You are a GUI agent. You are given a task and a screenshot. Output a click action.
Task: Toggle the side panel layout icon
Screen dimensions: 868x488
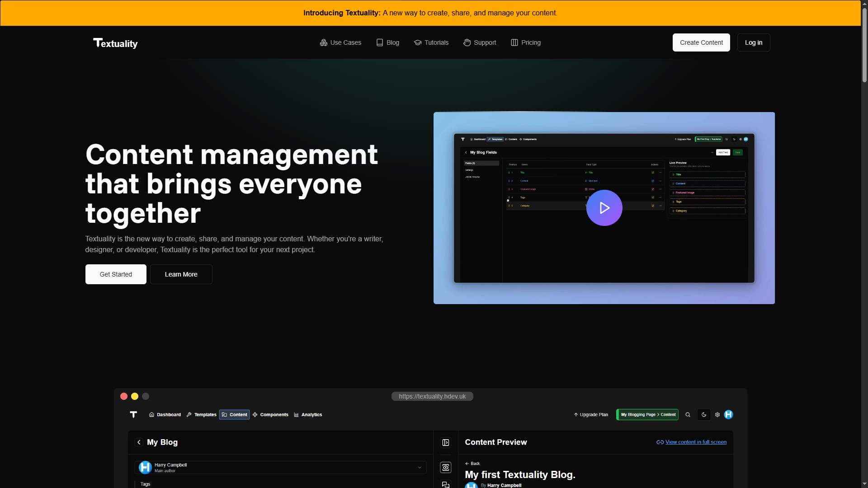[x=446, y=442]
